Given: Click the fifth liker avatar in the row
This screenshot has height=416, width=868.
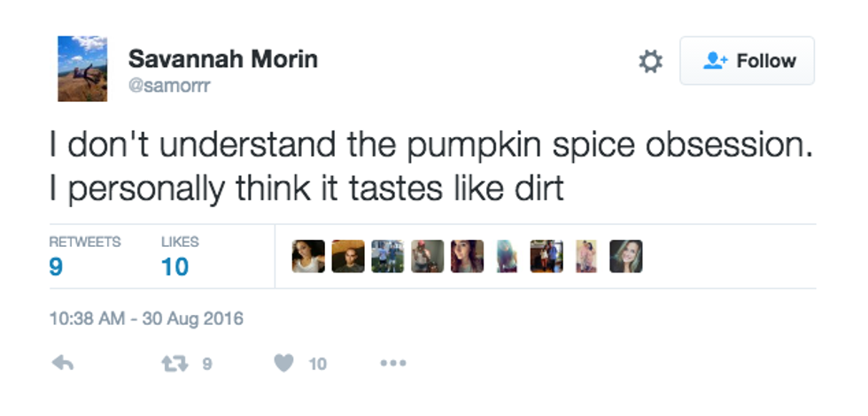Looking at the screenshot, I should (467, 257).
